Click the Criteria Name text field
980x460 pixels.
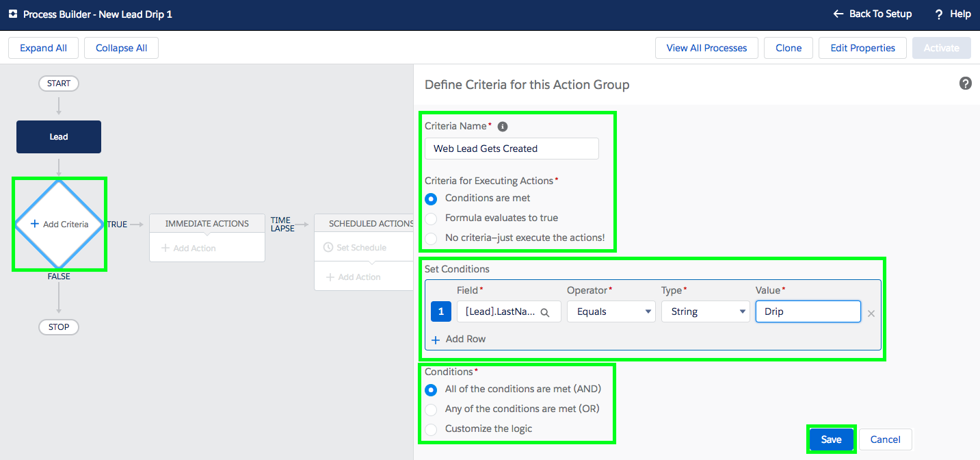[x=512, y=149]
